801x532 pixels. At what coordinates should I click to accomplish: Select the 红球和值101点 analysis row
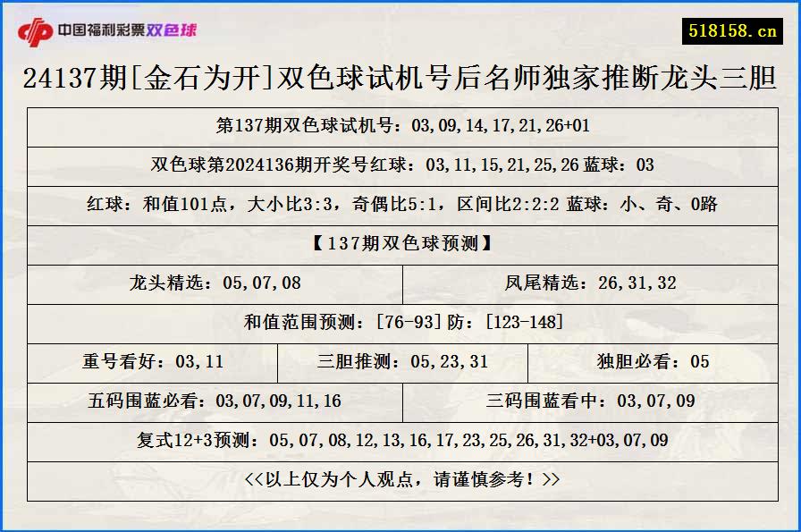(x=400, y=206)
